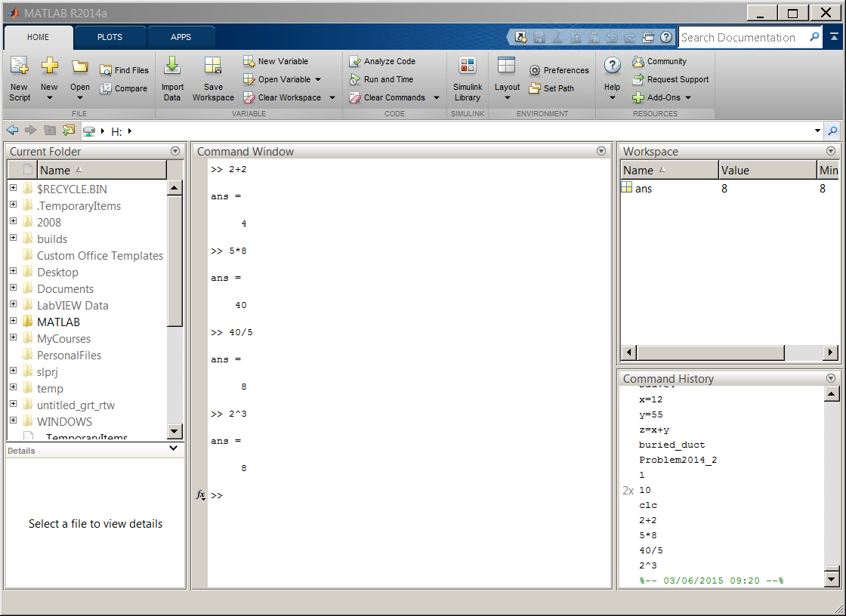Image resolution: width=846 pixels, height=616 pixels.
Task: Expand the $RECYCLE.BIN folder
Action: tap(14, 188)
